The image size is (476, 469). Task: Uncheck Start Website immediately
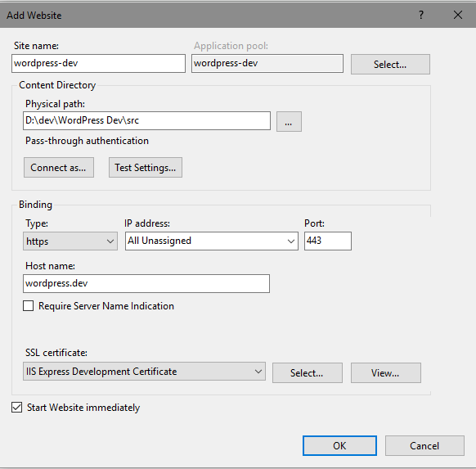(16, 408)
